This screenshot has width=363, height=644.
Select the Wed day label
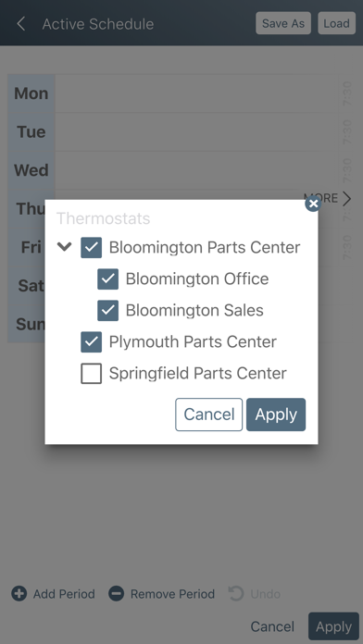[x=31, y=170]
